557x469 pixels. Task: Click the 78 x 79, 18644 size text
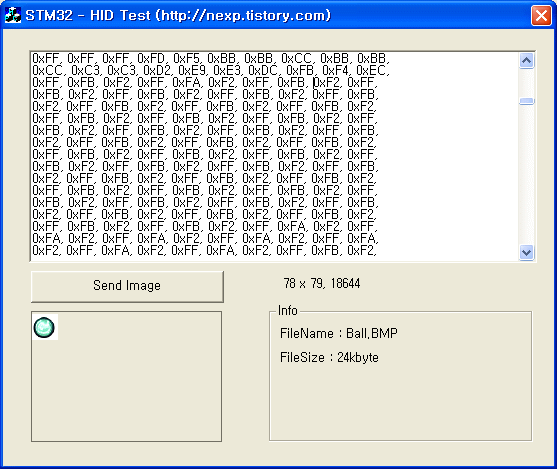pos(322,284)
